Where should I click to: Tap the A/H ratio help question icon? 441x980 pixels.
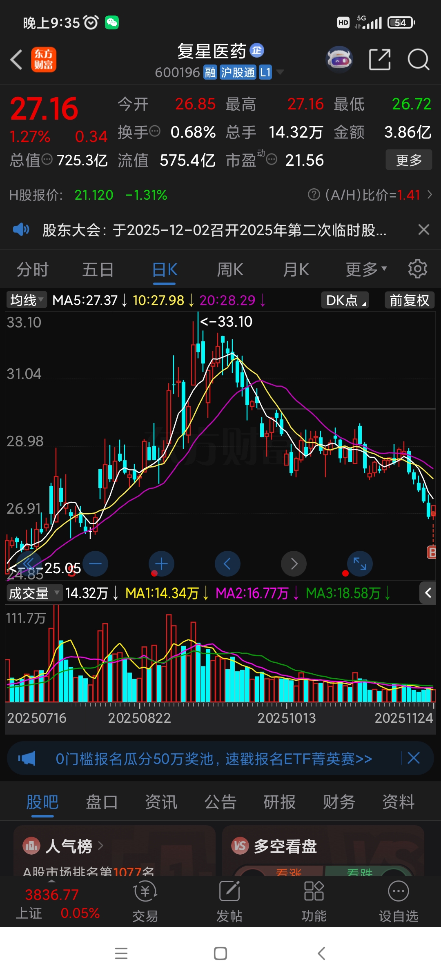tap(314, 195)
